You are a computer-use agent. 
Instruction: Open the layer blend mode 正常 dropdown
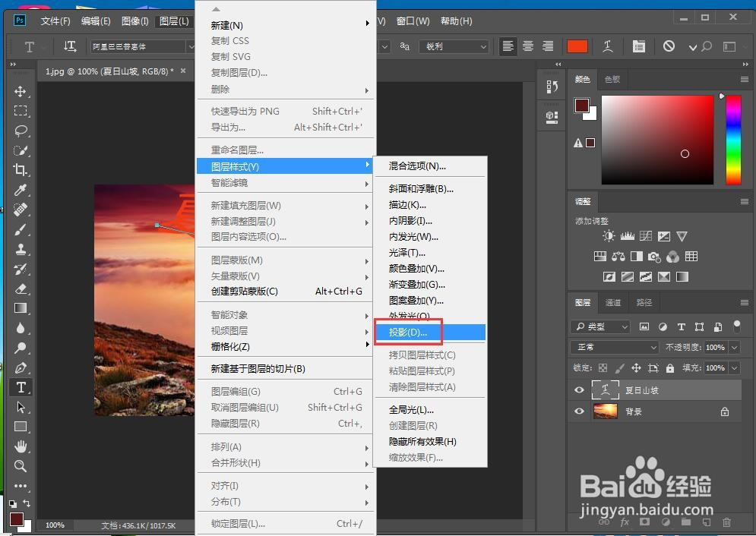615,347
